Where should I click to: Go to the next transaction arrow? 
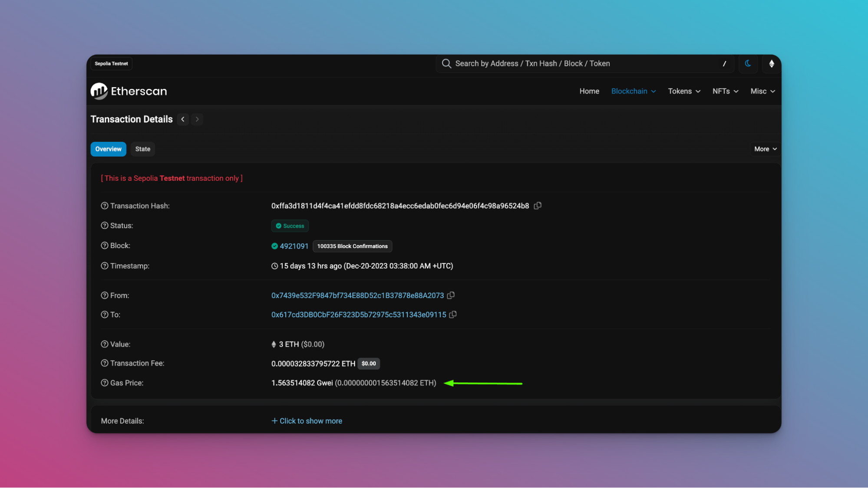pyautogui.click(x=197, y=119)
